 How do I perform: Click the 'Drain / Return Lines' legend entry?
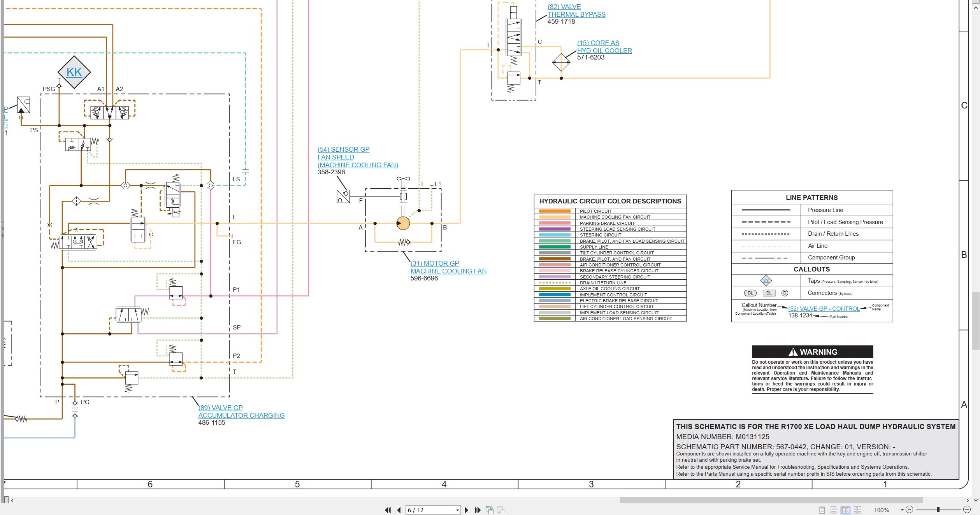(833, 234)
